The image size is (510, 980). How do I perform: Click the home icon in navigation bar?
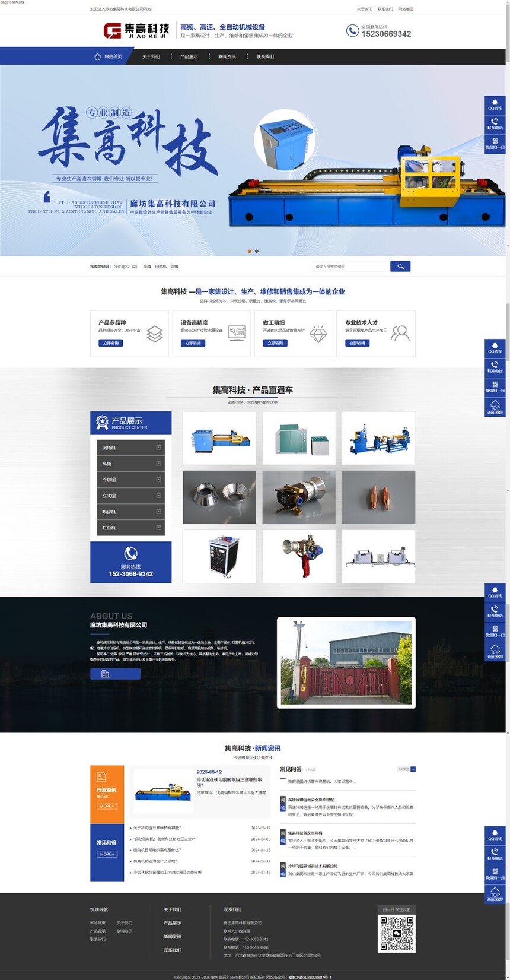[97, 56]
